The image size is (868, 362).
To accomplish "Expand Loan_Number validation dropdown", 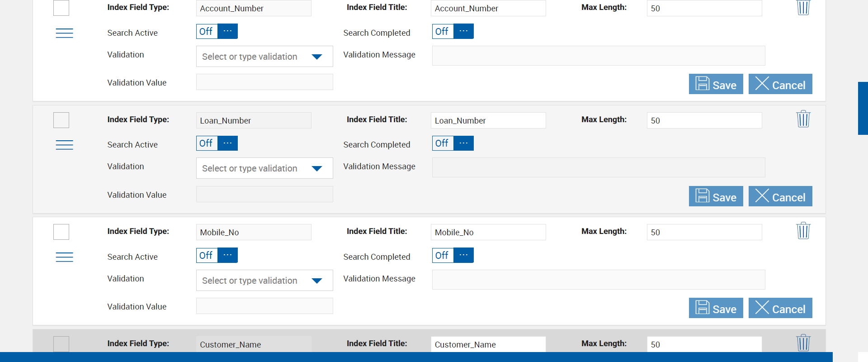I will [x=264, y=168].
